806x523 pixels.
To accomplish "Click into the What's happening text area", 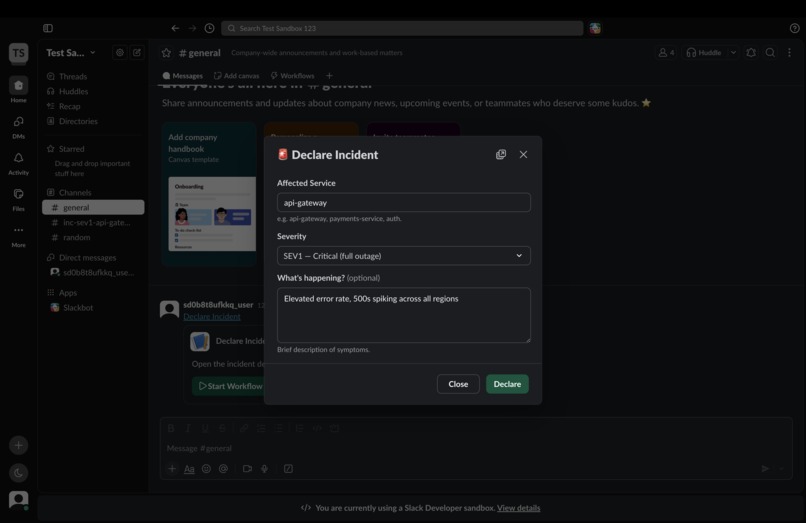I will pyautogui.click(x=404, y=315).
